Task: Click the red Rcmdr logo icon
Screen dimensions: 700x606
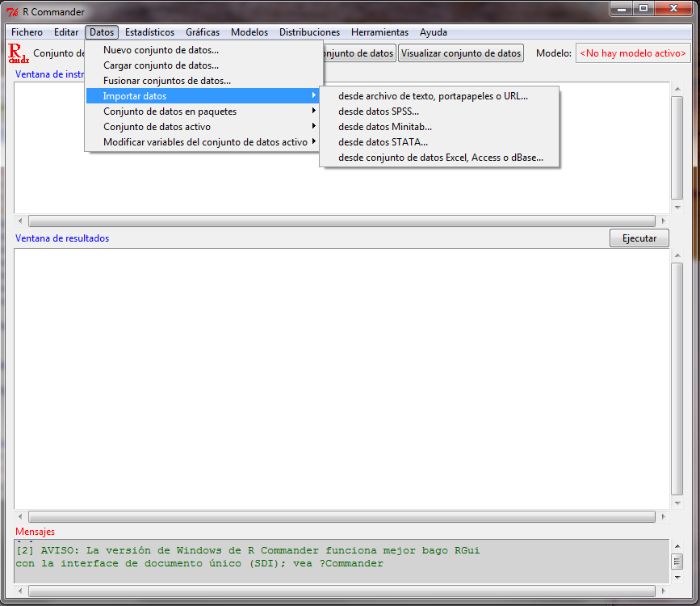Action: point(19,53)
